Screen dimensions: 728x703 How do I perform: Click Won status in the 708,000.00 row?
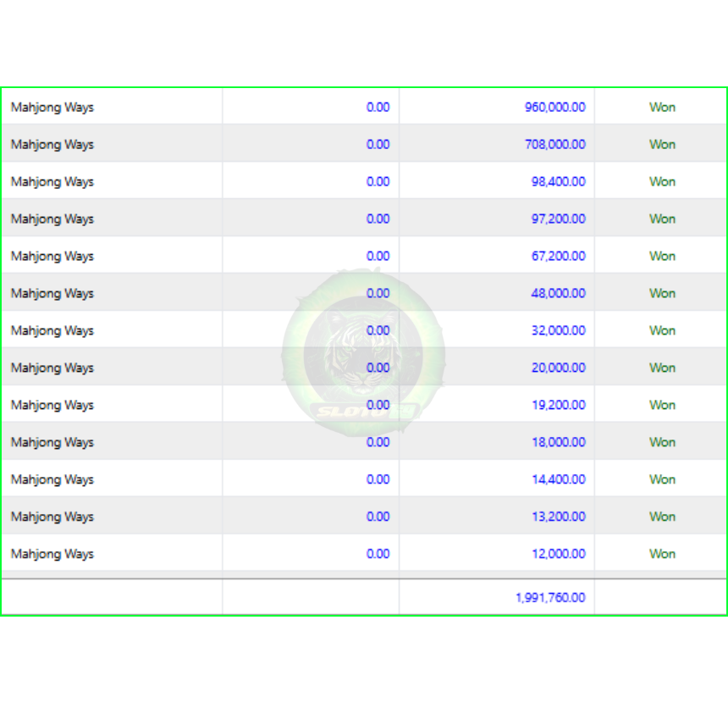662,145
